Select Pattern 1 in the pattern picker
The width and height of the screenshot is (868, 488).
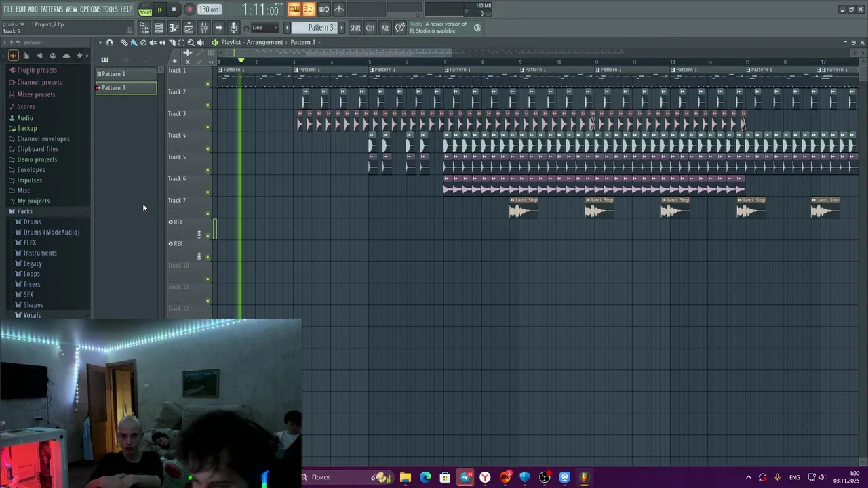pyautogui.click(x=126, y=74)
